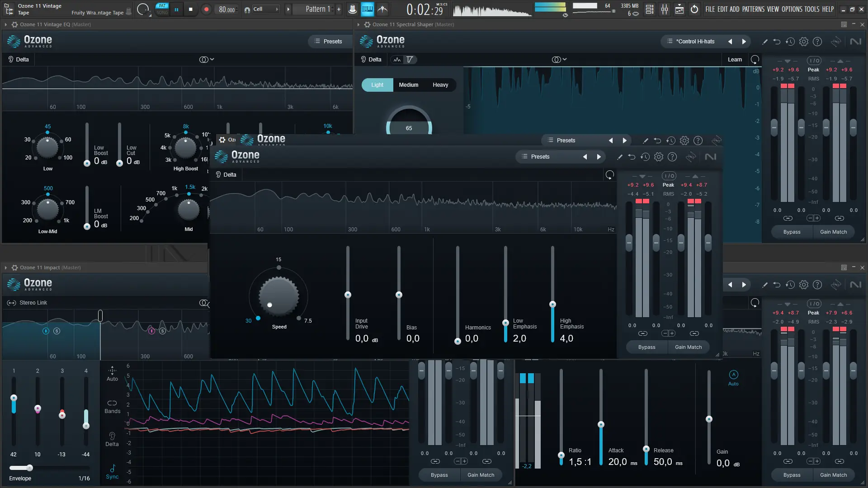
Task: Click the record button in transport
Action: 206,9
